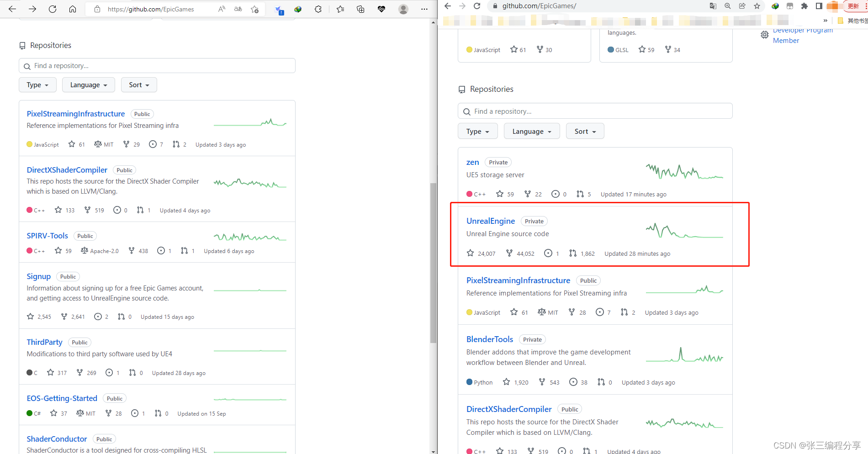Click left window vertical scrollbar thumb
The width and height of the screenshot is (868, 454).
[433, 263]
